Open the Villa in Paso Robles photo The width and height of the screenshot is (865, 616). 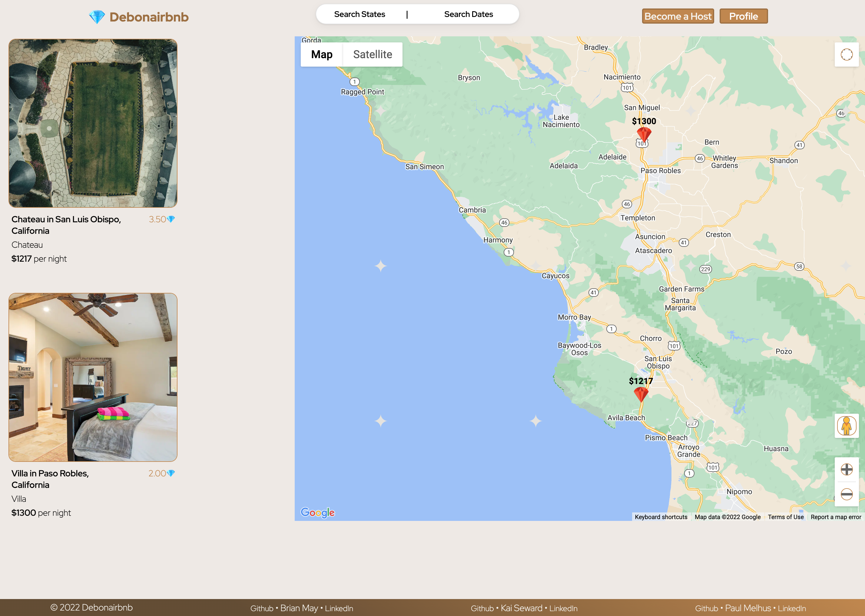[93, 377]
